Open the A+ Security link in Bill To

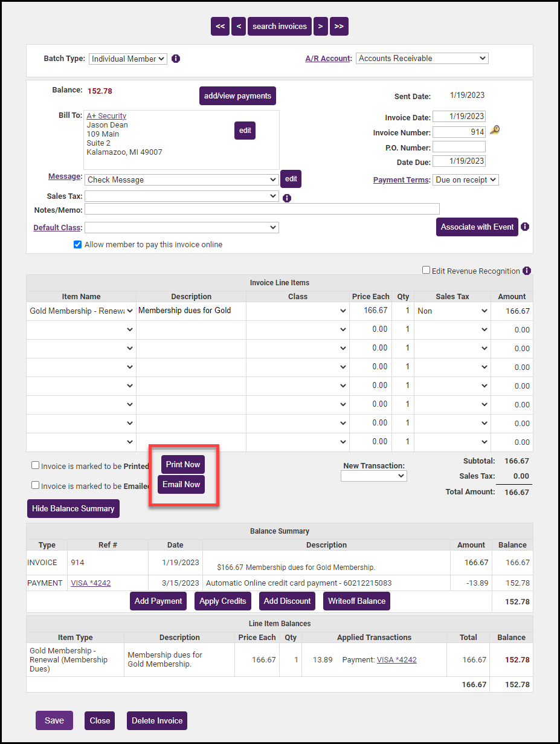pos(106,115)
